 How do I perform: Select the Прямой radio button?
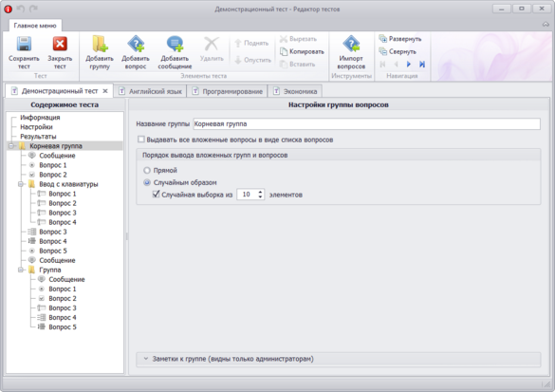point(147,170)
